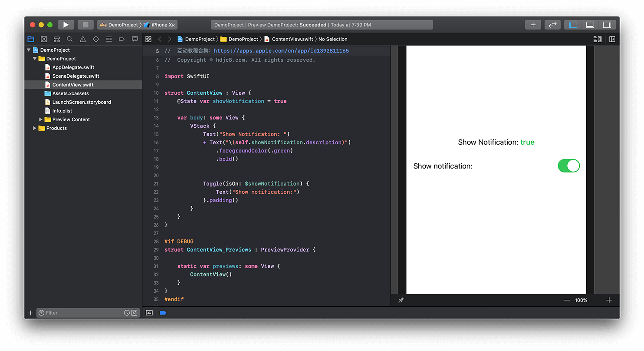Screen dimensions: 644x351
Task: Run the project with the Play button
Action: point(66,25)
